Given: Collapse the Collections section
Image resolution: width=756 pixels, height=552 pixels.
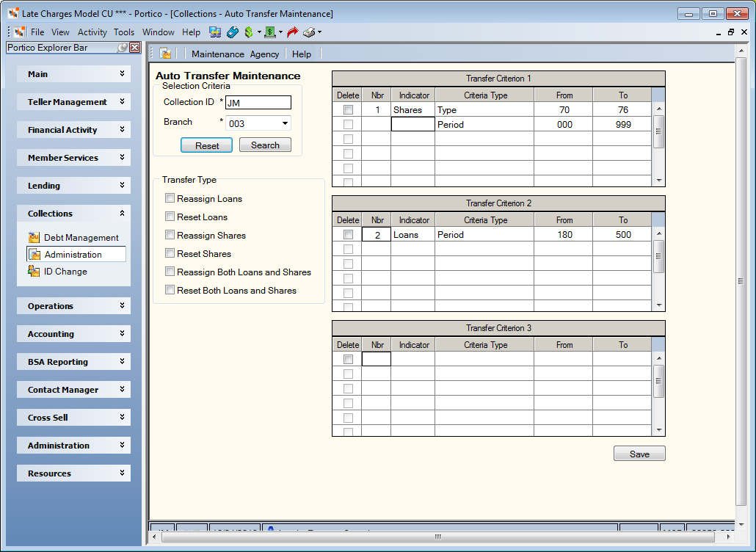Looking at the screenshot, I should click(x=73, y=214).
